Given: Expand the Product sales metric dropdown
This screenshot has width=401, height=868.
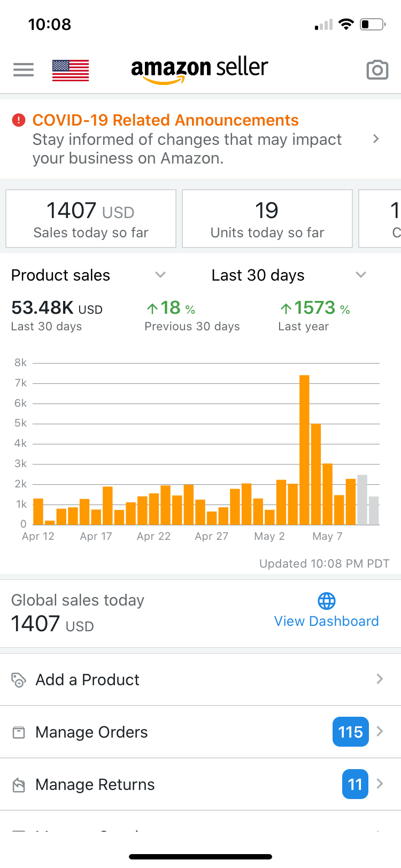Looking at the screenshot, I should [x=160, y=275].
